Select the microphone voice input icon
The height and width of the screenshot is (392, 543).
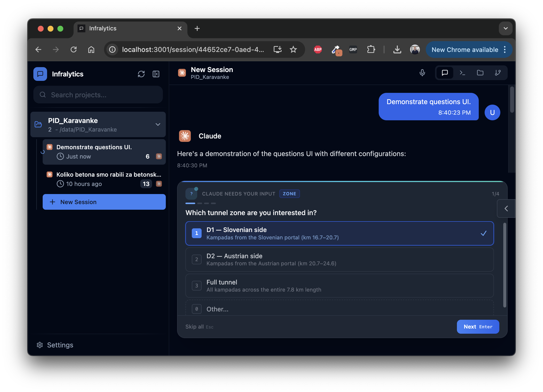coord(422,73)
